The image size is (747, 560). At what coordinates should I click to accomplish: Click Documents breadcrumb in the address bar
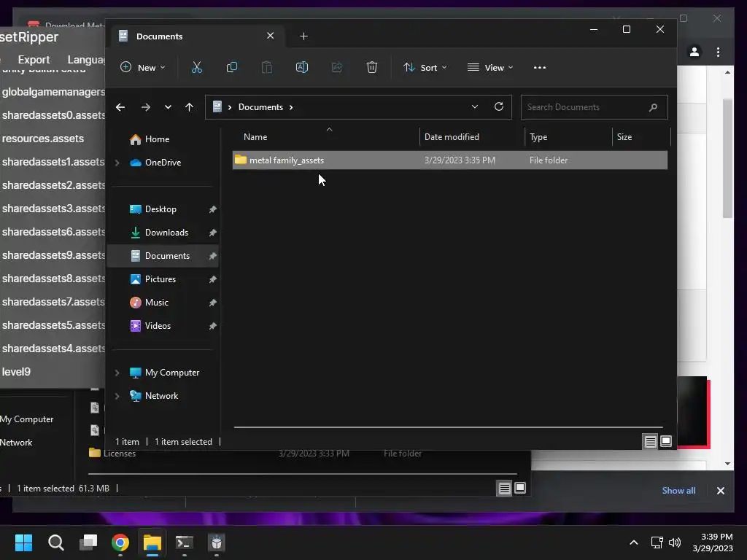click(x=260, y=107)
